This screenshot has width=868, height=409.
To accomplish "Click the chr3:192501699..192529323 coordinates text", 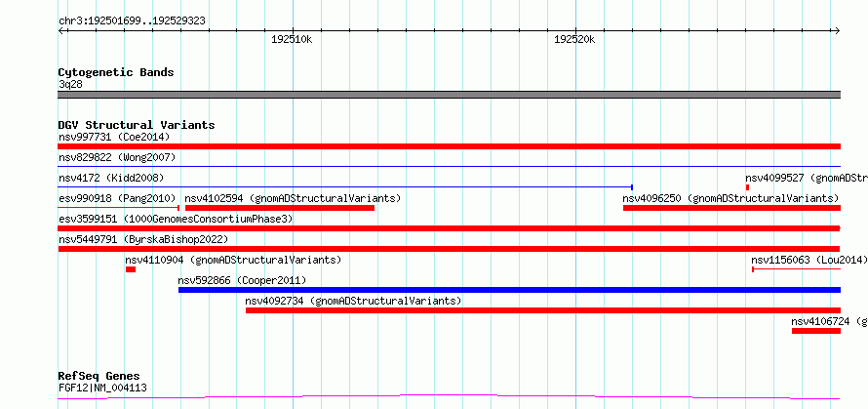I will (132, 21).
